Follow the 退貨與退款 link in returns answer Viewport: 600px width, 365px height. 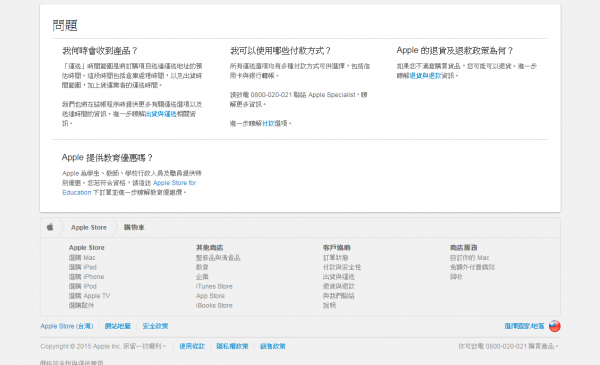click(426, 76)
